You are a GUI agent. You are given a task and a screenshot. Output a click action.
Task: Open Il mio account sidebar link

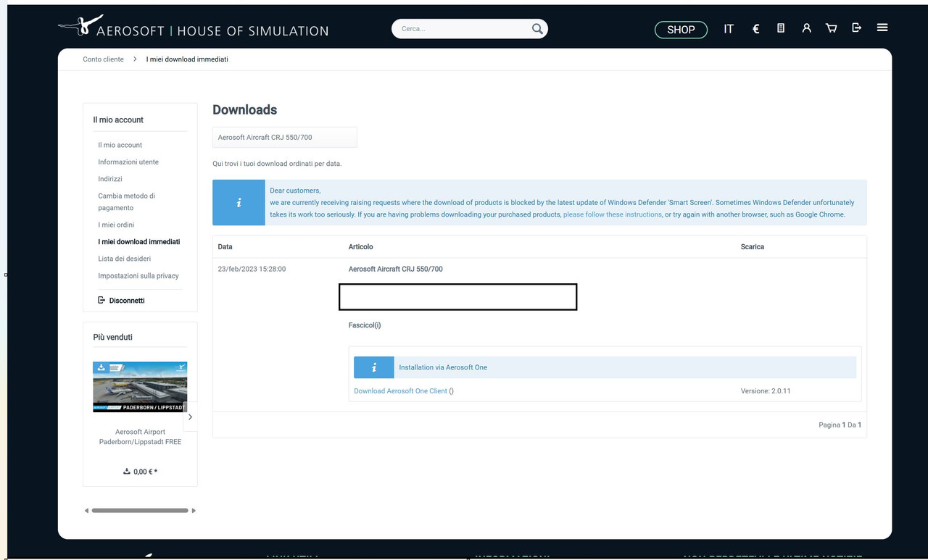(120, 145)
